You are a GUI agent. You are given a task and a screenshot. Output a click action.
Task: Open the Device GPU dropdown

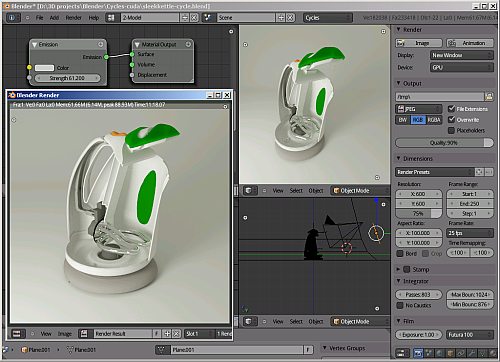point(462,67)
